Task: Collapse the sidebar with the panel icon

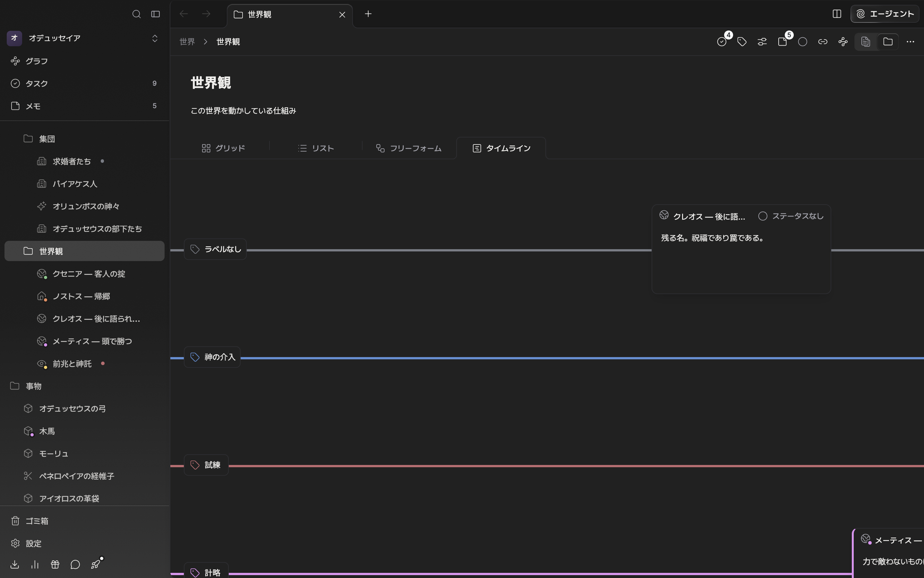Action: click(155, 14)
